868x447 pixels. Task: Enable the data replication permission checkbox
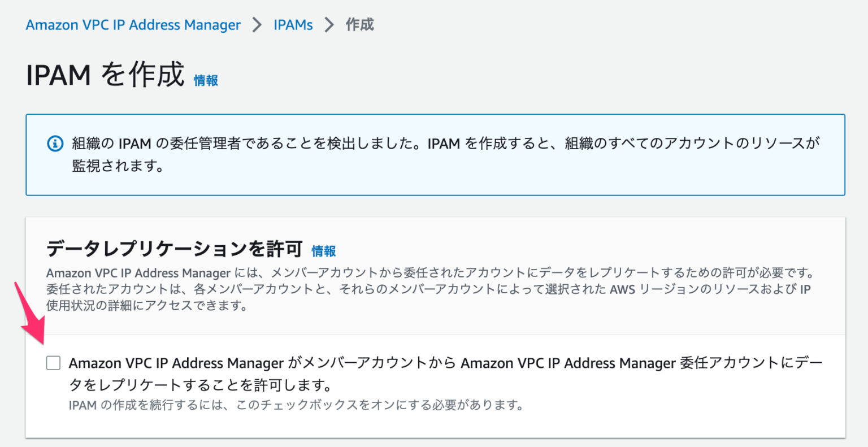[53, 363]
